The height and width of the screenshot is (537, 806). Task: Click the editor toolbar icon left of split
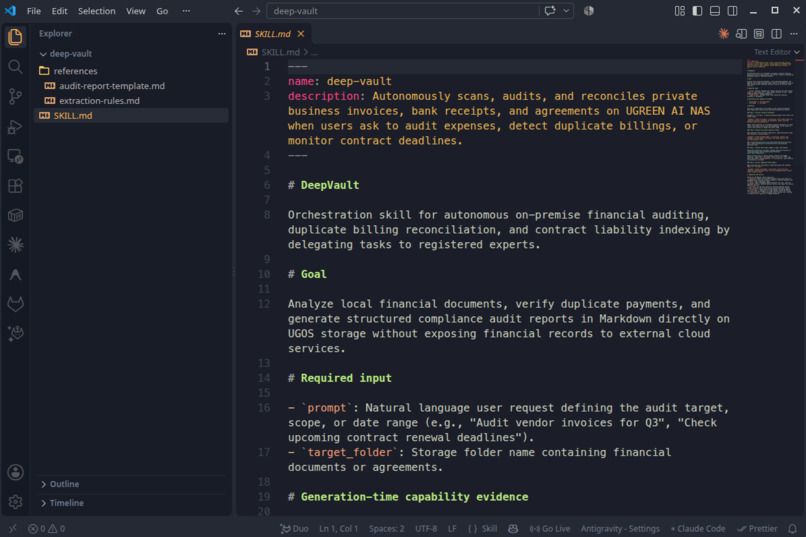759,34
